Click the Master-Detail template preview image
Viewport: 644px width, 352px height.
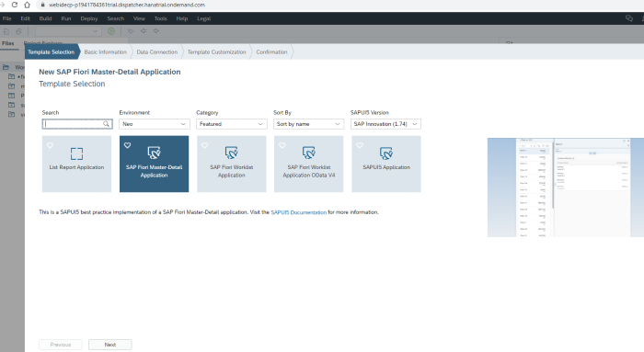(566, 187)
